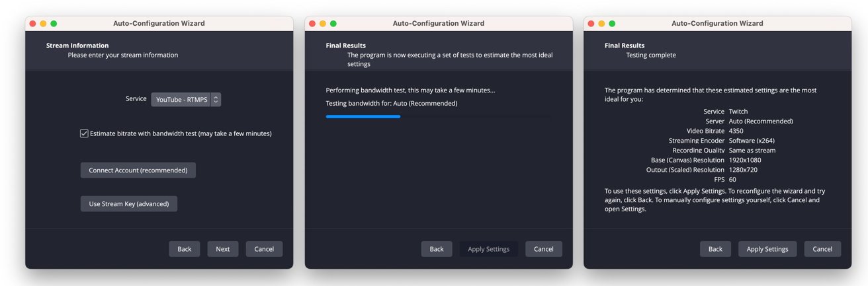Image resolution: width=868 pixels, height=286 pixels.
Task: Cancel the Stream Information wizard
Action: click(x=264, y=249)
